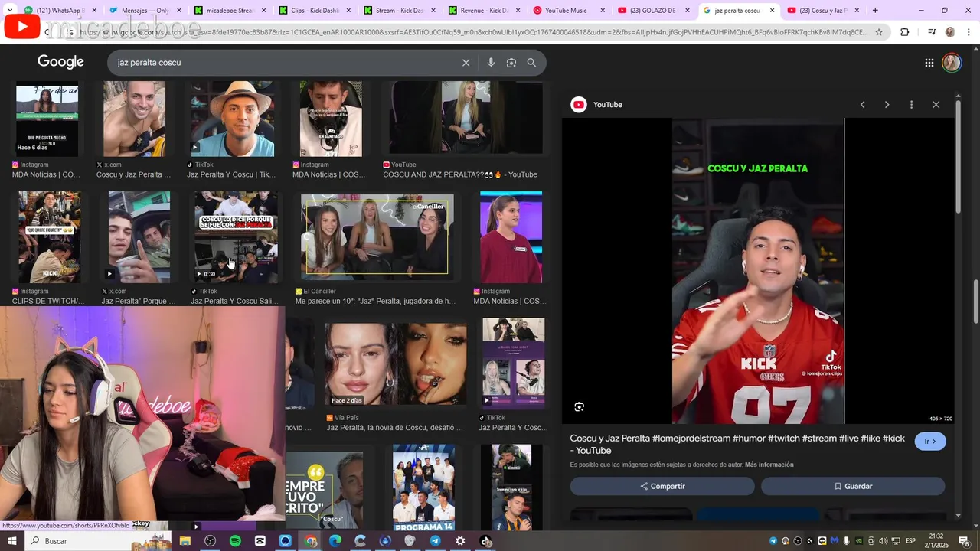The height and width of the screenshot is (551, 980).
Task: Open Chrome extensions puzzle icon
Action: pyautogui.click(x=905, y=32)
